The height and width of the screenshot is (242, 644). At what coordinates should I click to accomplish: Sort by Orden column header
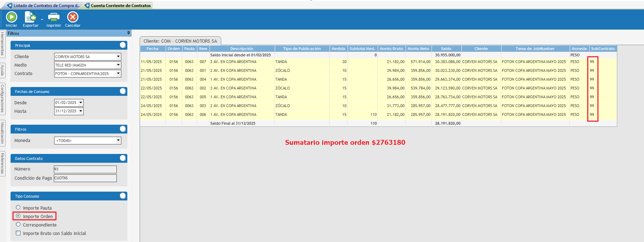[174, 49]
